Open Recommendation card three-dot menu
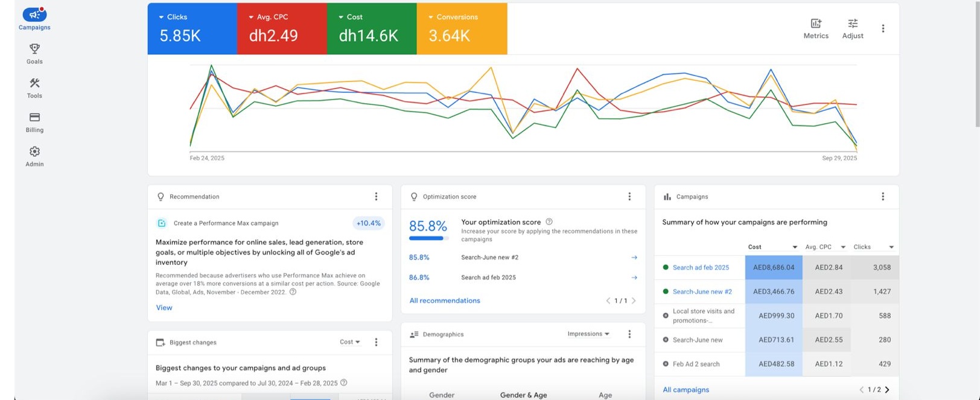The height and width of the screenshot is (400, 980). 376,197
